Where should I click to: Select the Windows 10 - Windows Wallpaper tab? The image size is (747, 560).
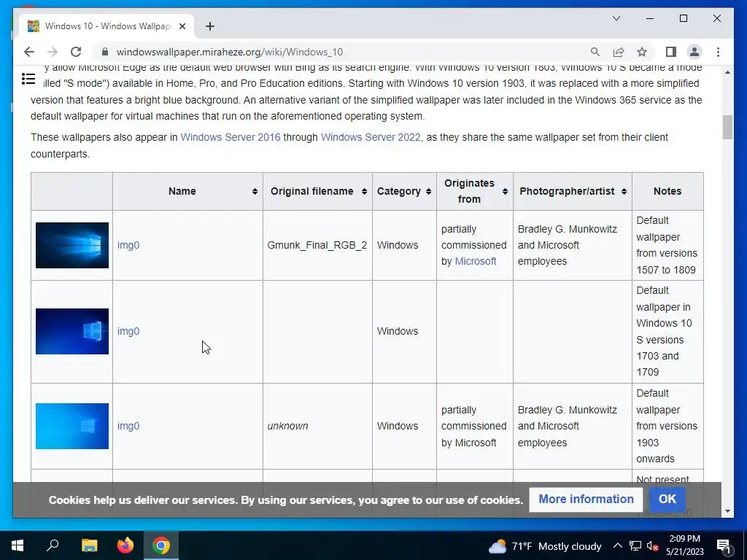[x=107, y=26]
